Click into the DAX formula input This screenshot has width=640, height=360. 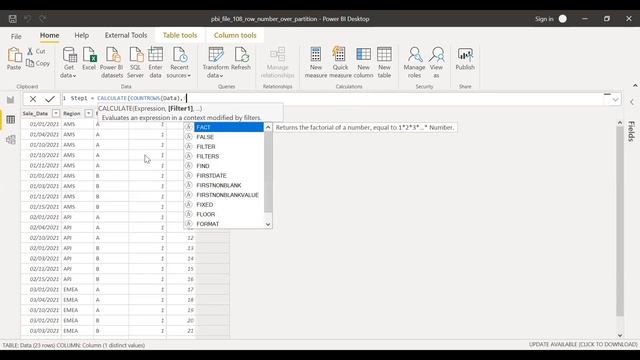point(333,99)
